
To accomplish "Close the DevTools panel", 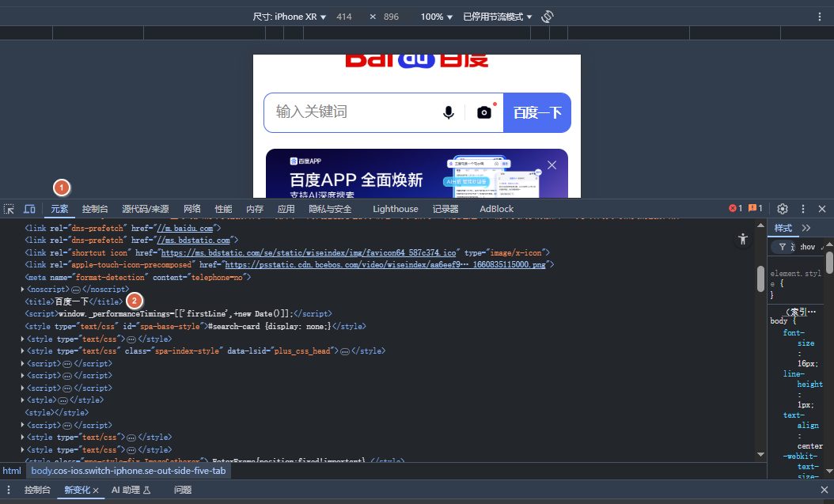I will click(822, 209).
